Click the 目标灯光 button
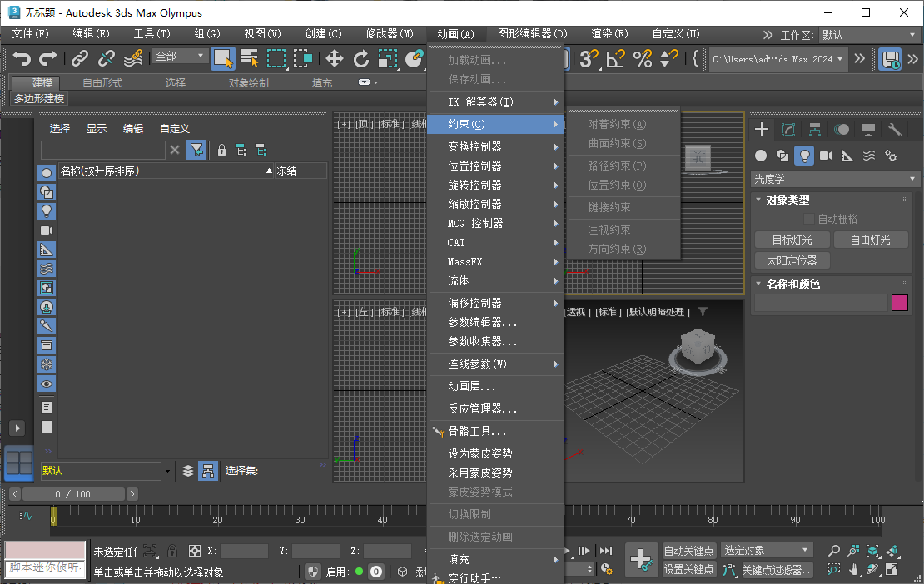 [792, 240]
